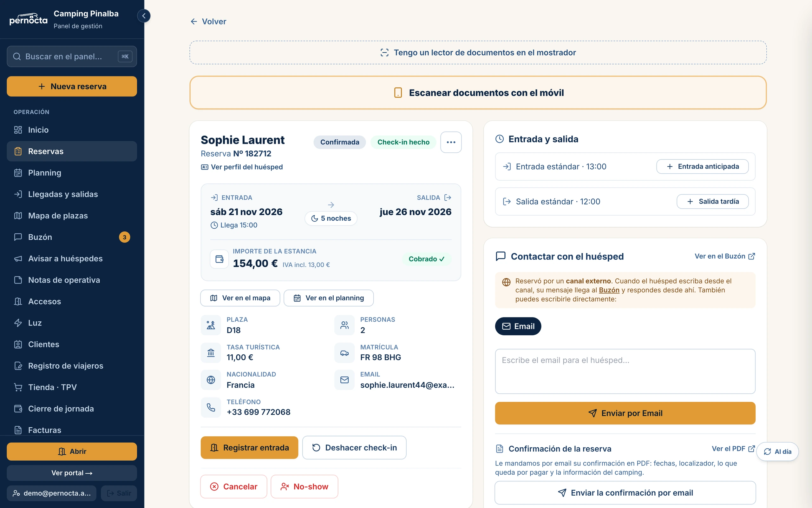This screenshot has height=508, width=812.
Task: Click Deshacer check-in button
Action: tap(354, 448)
